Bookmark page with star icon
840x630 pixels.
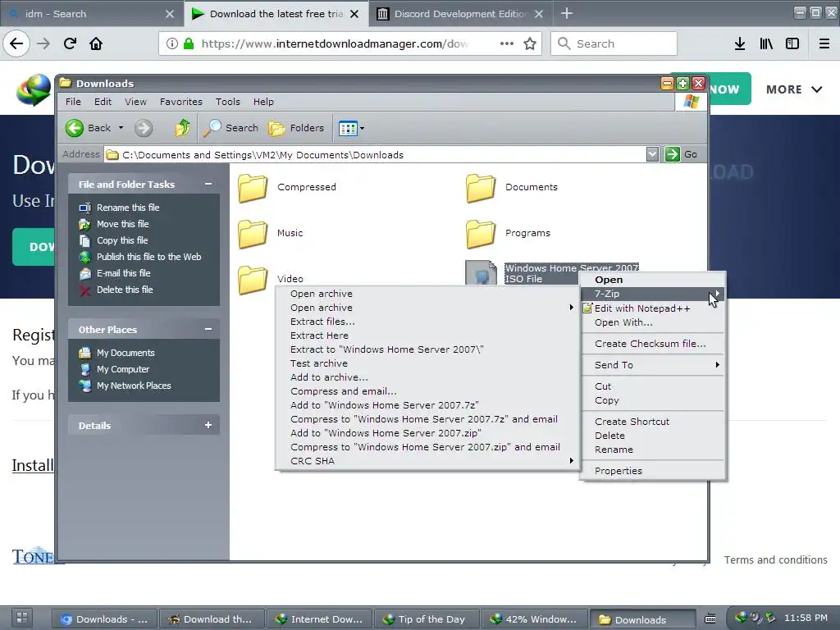tap(530, 43)
